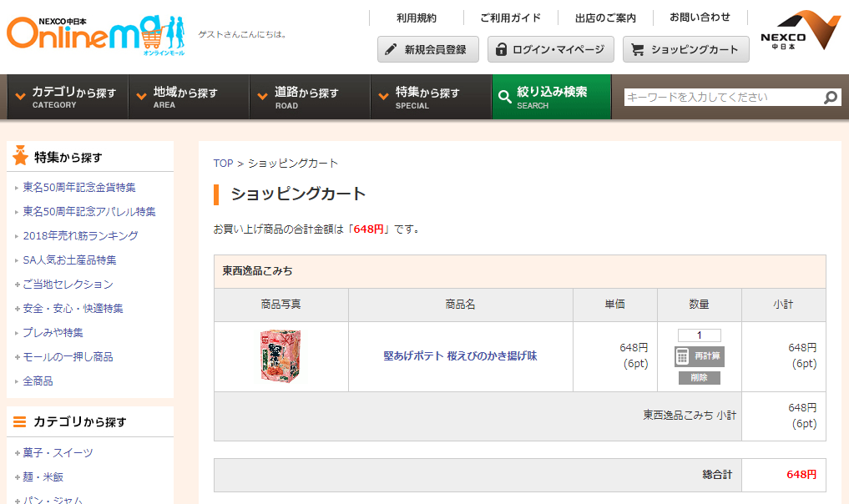Click the keyword search text box
This screenshot has width=849, height=504.
point(722,98)
